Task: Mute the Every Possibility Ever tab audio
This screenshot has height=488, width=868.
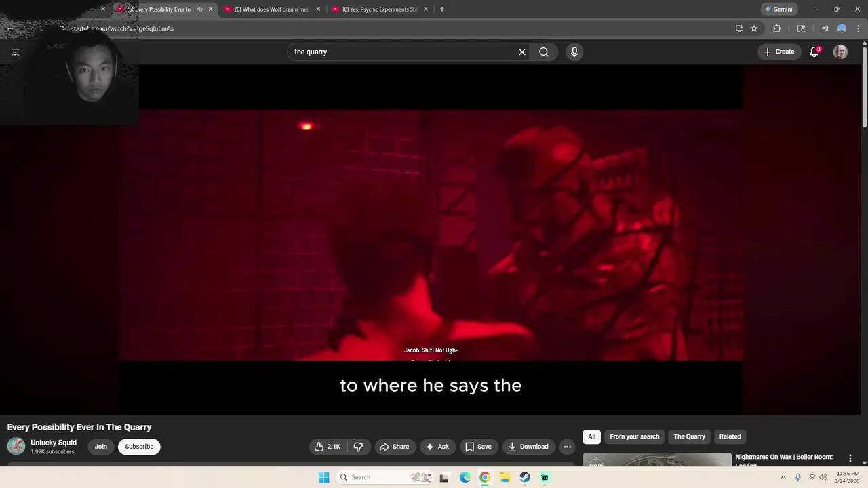Action: click(199, 9)
